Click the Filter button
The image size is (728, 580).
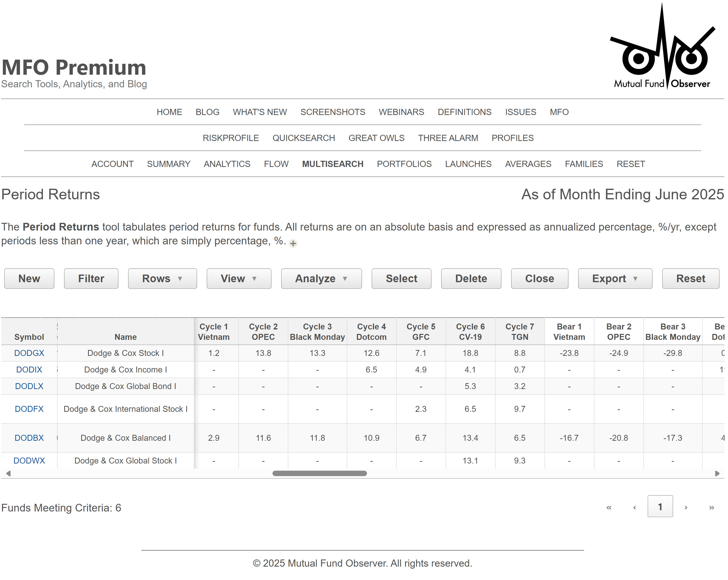91,278
